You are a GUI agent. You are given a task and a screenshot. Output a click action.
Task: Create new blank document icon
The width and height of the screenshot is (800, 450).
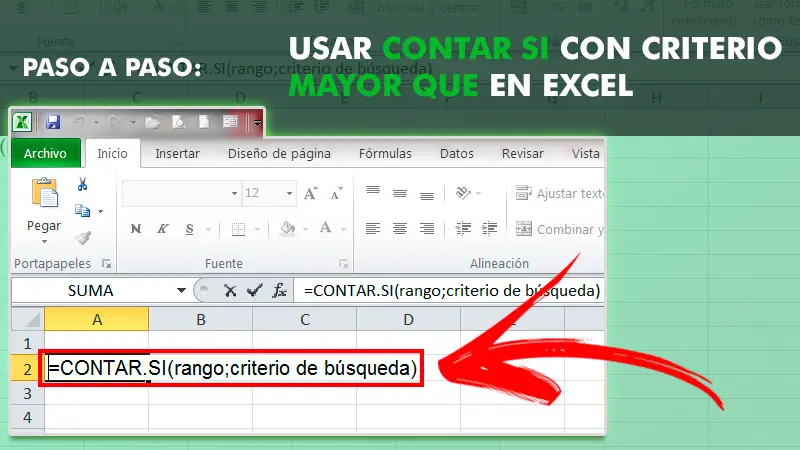[204, 122]
